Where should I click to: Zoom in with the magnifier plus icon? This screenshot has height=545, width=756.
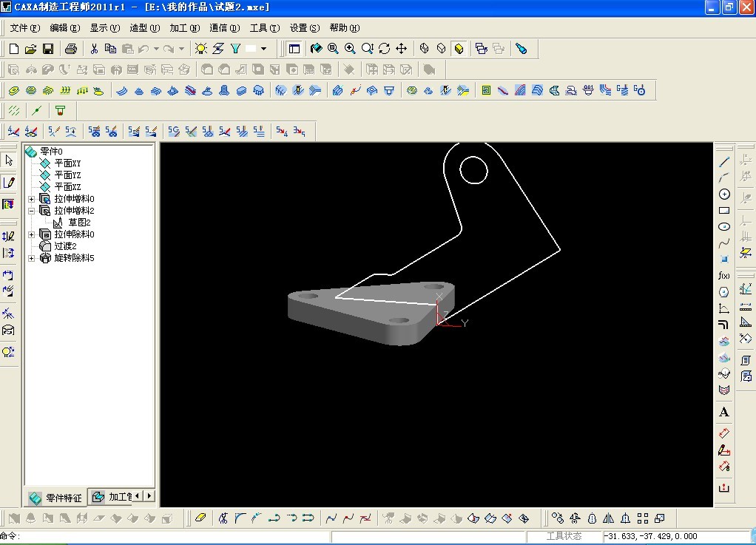(350, 49)
